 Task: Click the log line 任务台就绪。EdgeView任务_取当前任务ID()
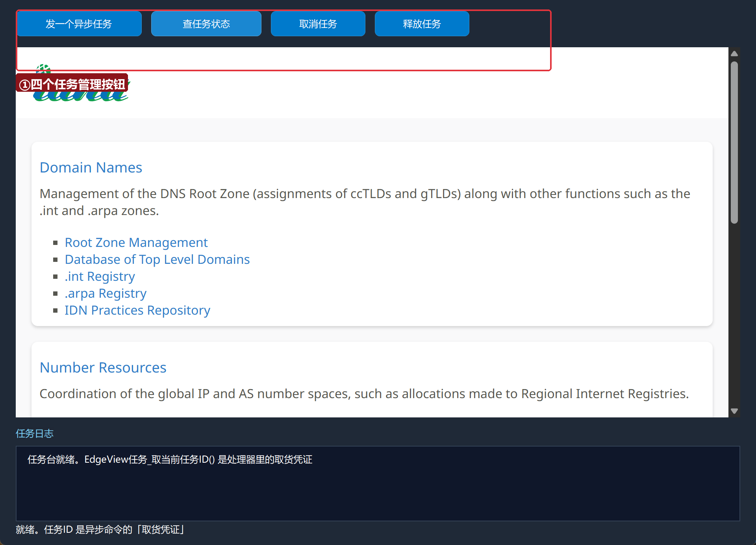tap(121, 460)
